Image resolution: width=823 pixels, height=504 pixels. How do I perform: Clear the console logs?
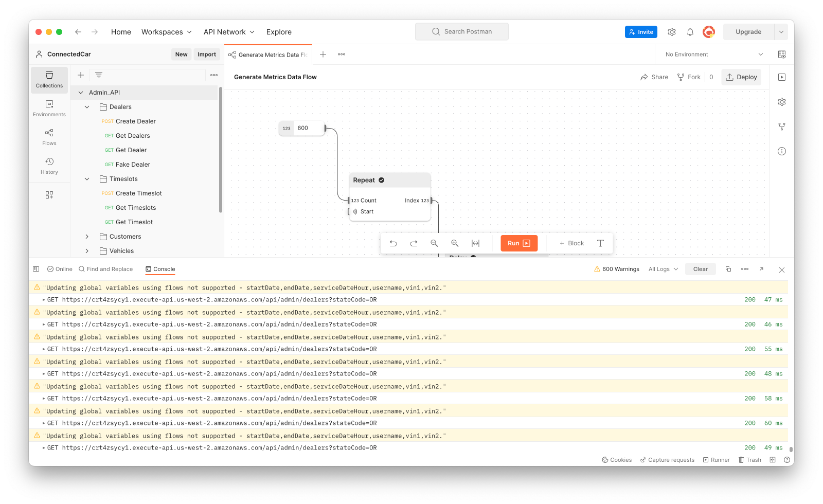pos(700,269)
